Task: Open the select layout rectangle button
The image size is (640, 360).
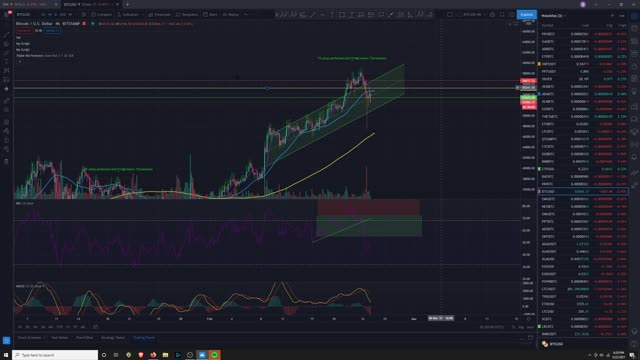Action: coord(449,15)
